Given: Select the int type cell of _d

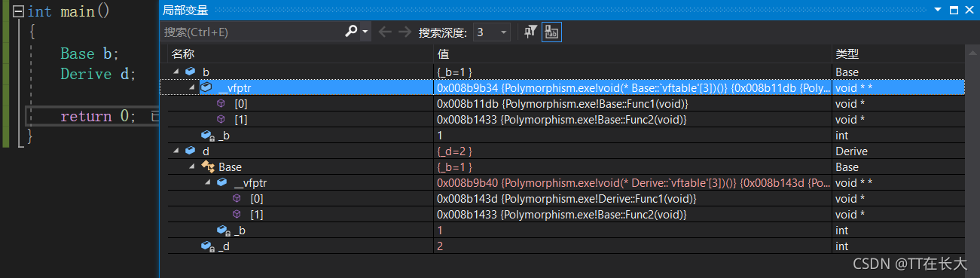Looking at the screenshot, I should [841, 246].
